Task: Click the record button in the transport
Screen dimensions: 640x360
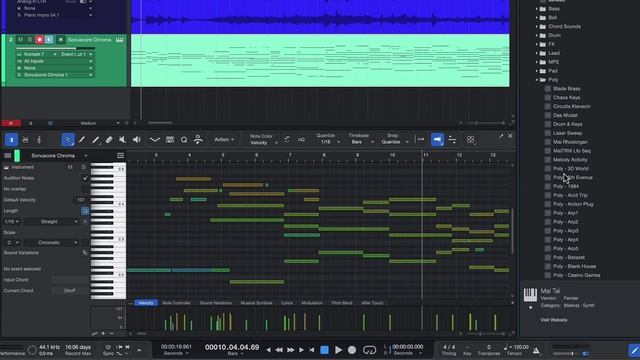Action: (x=352, y=350)
